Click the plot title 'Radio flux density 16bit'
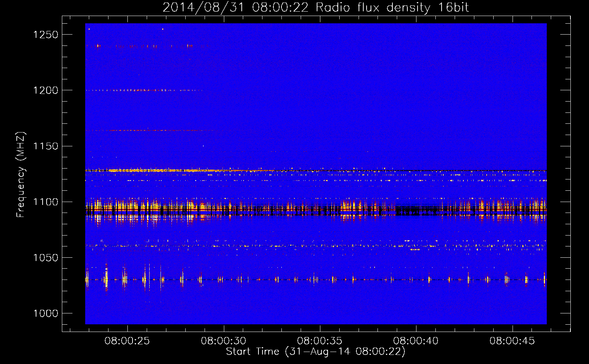The image size is (589, 364). 392,8
